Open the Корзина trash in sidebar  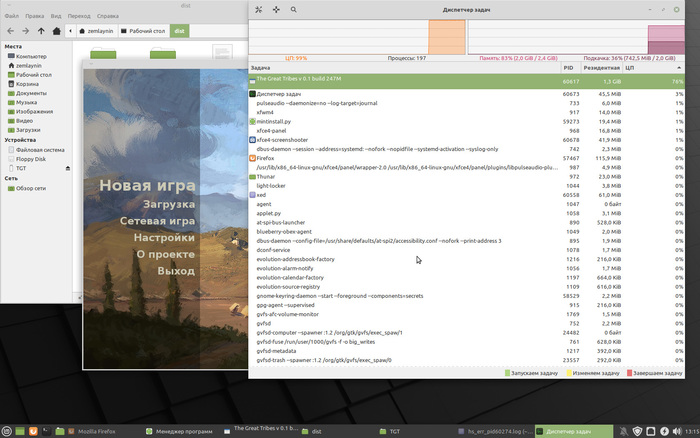[x=27, y=84]
